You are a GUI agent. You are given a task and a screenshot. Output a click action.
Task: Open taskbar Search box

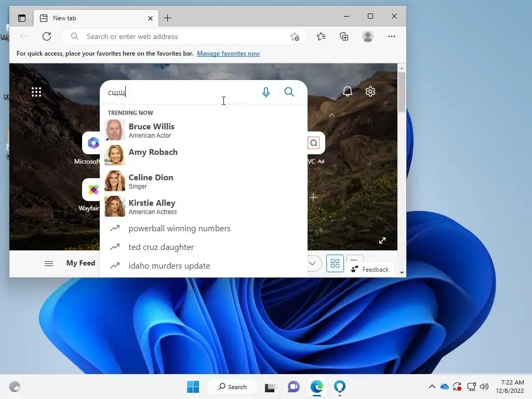[x=233, y=387]
